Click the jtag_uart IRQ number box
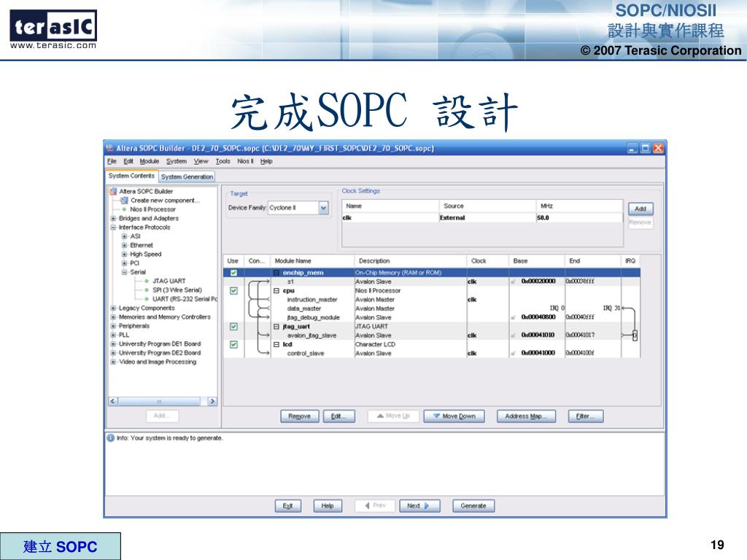This screenshot has width=747, height=560. pos(635,335)
